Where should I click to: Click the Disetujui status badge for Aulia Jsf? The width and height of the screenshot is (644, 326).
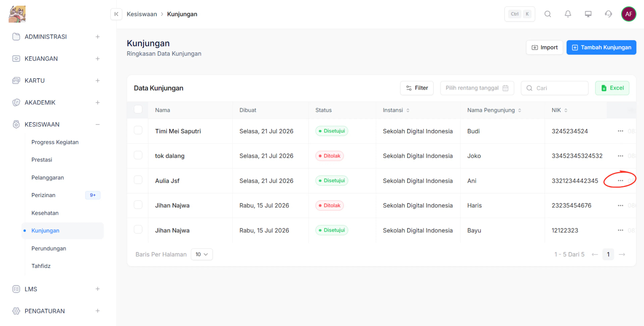[332, 180]
